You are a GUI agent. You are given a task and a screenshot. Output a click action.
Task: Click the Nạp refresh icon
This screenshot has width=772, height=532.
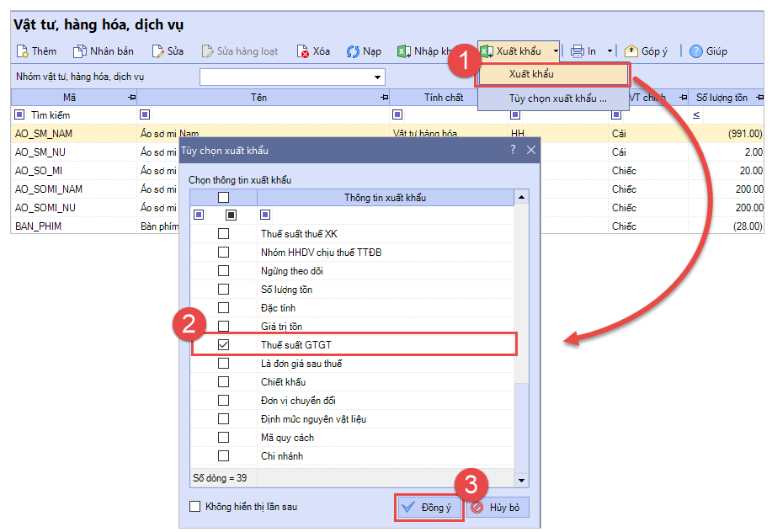(x=354, y=51)
